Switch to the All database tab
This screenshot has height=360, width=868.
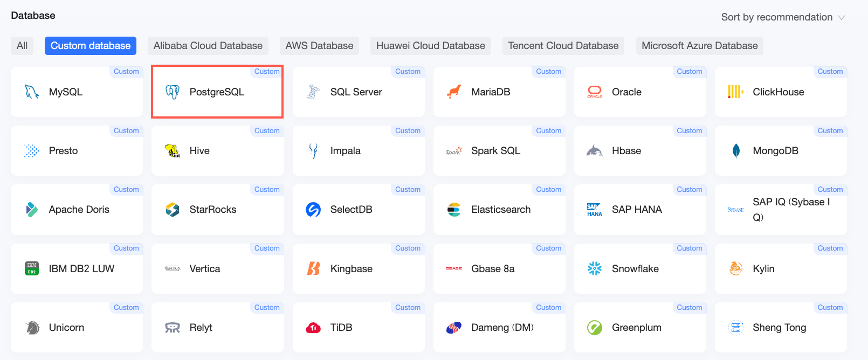[x=22, y=46]
